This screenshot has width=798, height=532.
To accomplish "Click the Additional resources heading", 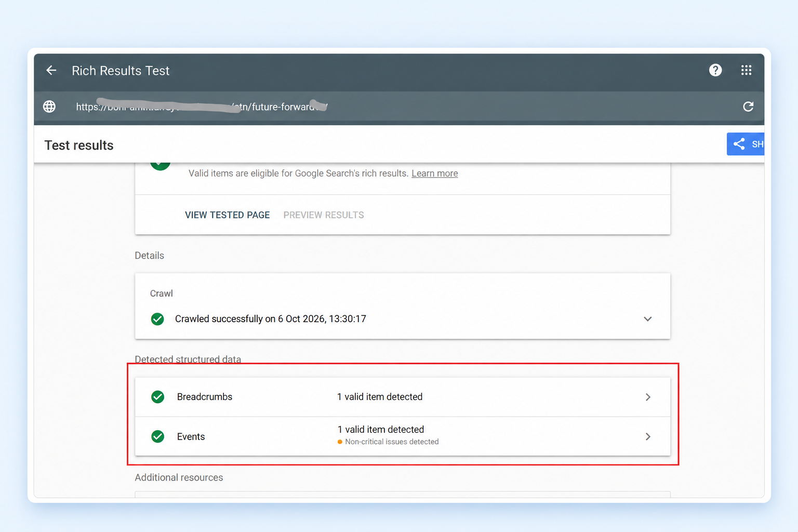I will [x=179, y=477].
